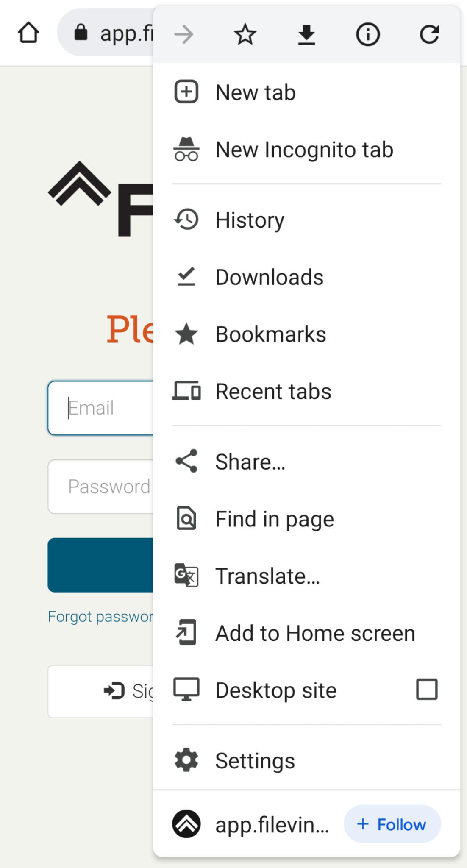Open browsing History

[250, 220]
